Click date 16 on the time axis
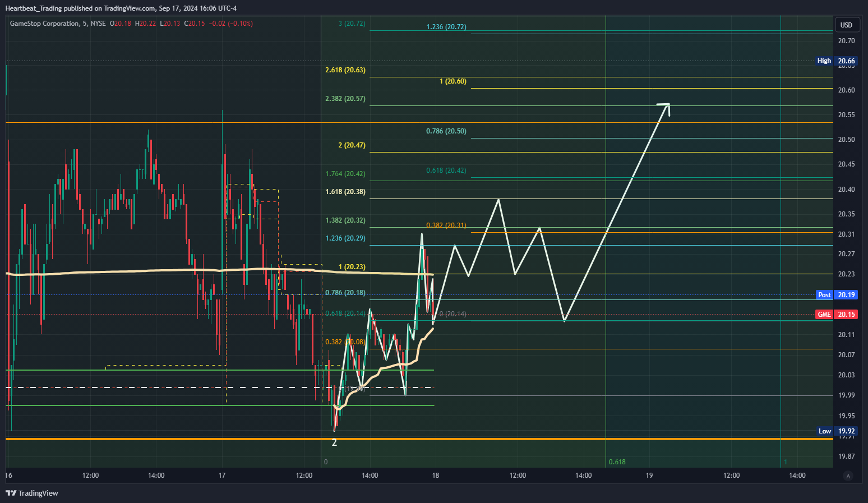Viewport: 868px width, 503px height. click(8, 476)
